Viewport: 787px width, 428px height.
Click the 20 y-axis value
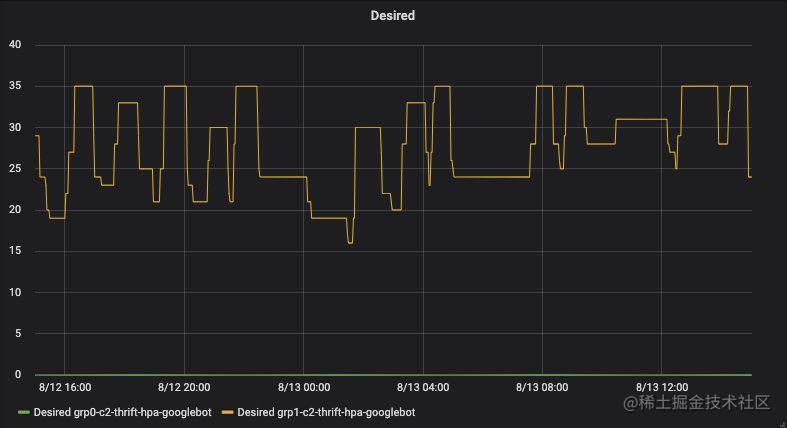15,210
